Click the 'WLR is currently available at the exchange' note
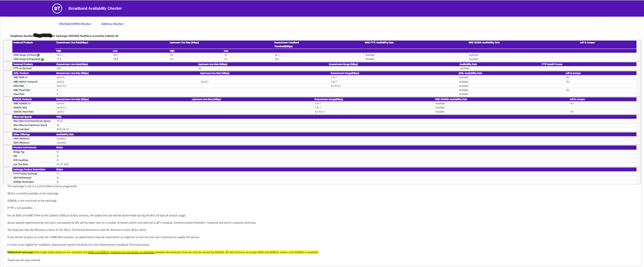 (33, 193)
